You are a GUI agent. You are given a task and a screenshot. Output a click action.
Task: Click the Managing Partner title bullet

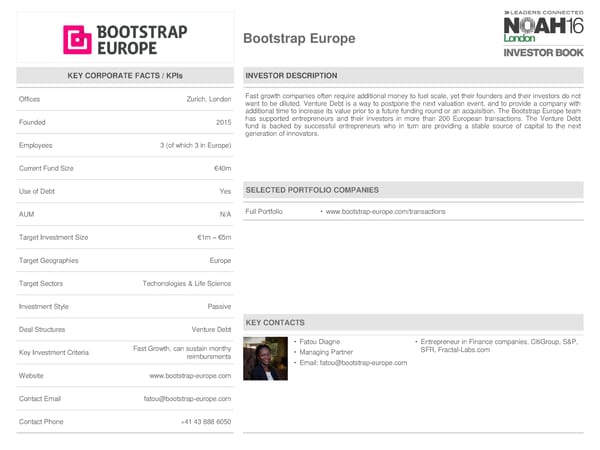[326, 352]
